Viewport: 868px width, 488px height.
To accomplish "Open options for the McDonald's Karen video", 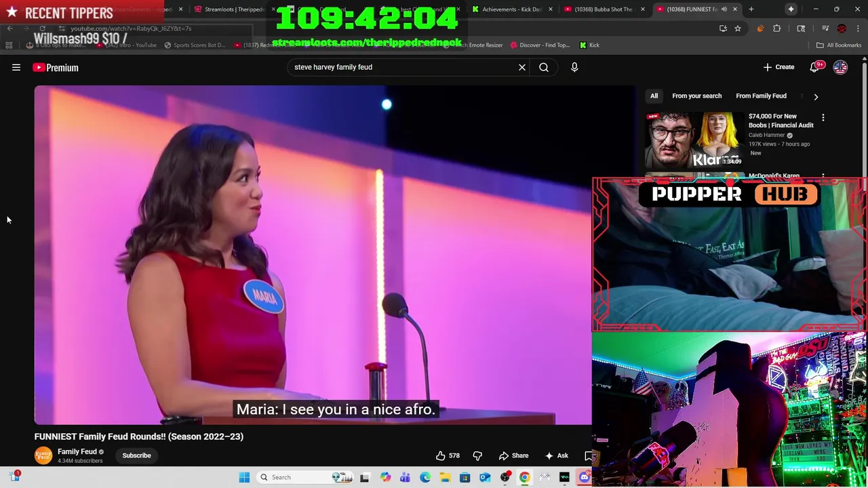I will pos(823,176).
